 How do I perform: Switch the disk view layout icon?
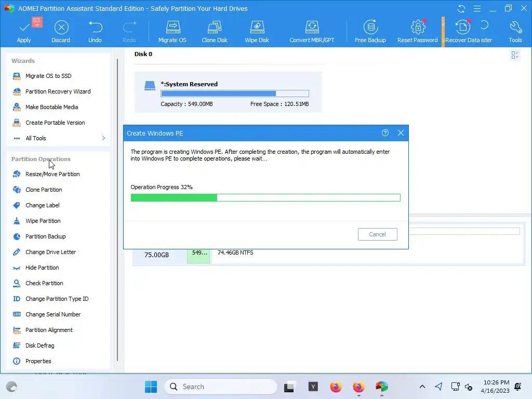515,55
